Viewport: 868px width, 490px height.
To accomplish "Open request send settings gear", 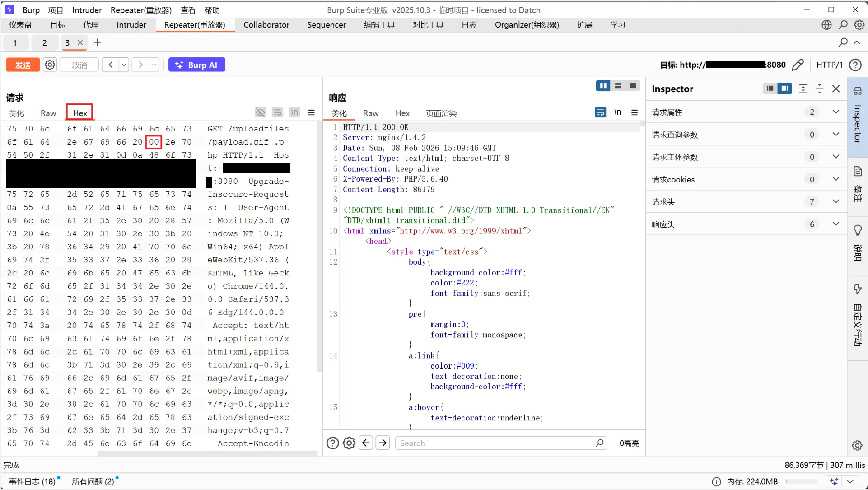I will 50,65.
